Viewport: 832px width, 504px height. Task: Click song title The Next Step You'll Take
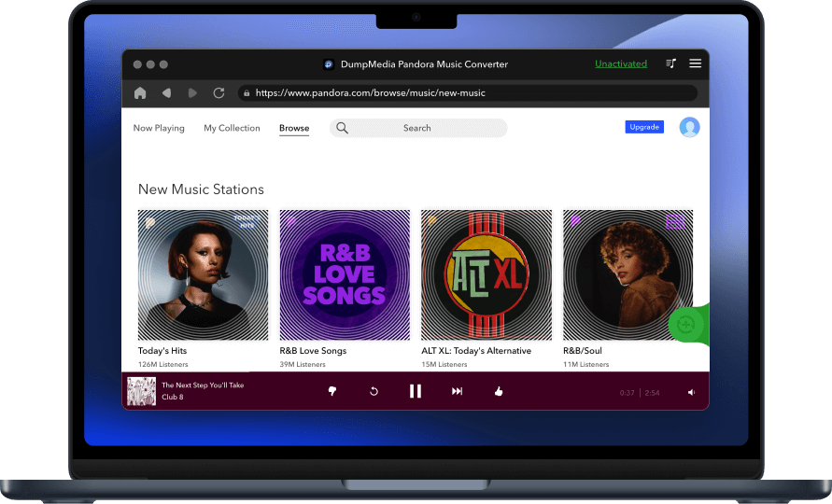[x=203, y=385]
